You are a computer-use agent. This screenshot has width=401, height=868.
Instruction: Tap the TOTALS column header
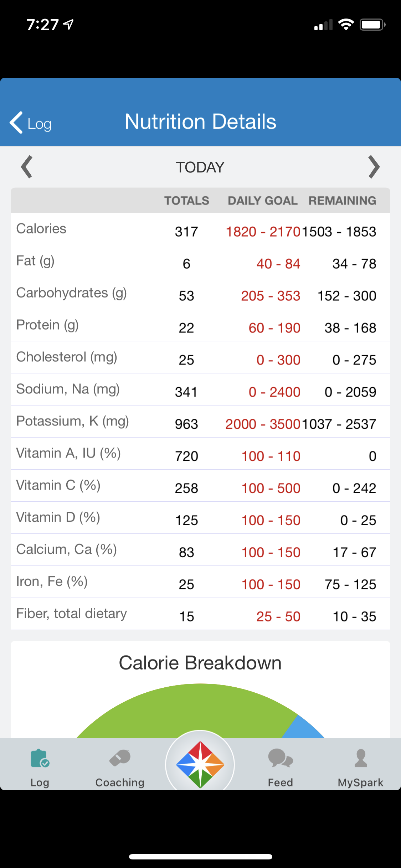point(186,201)
